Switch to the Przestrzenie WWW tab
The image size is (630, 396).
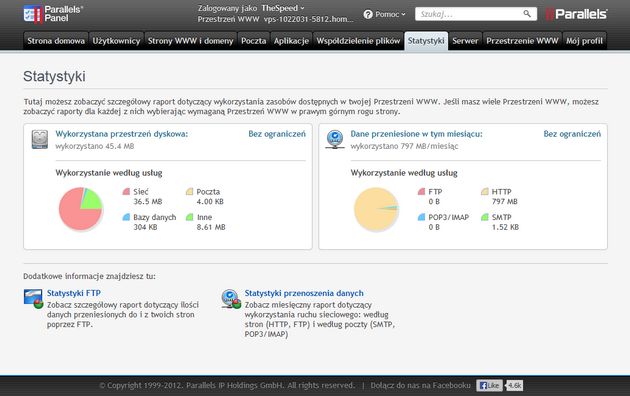point(522,41)
